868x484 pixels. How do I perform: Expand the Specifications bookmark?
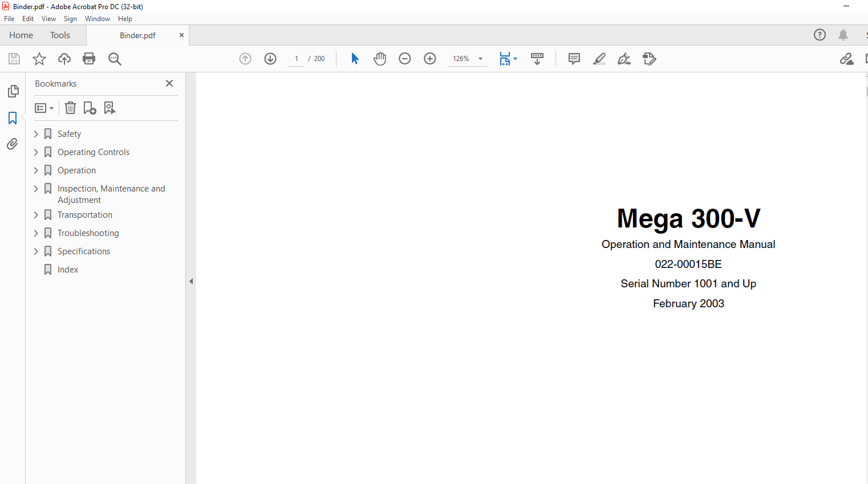click(36, 251)
